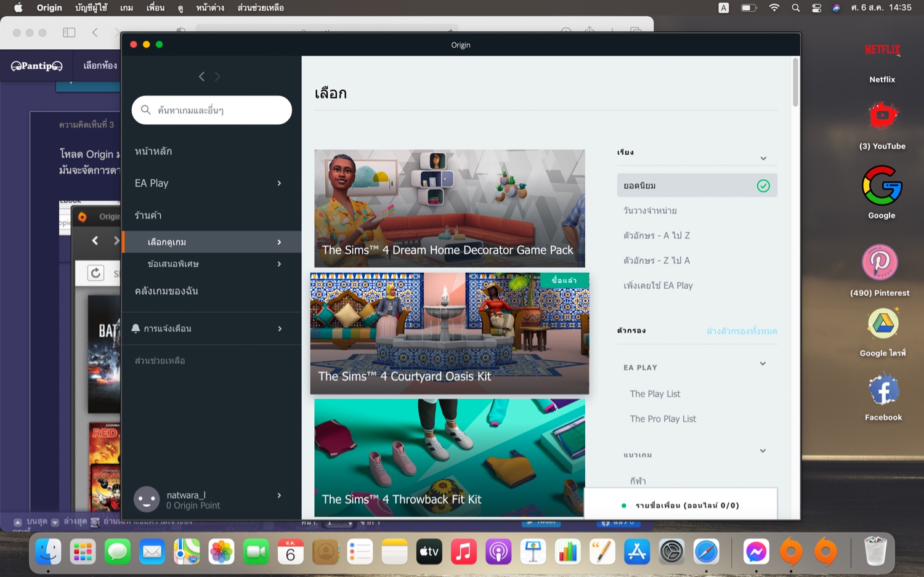This screenshot has height=577, width=924.
Task: Sort by ตัวอักษร - A ไป Z
Action: pos(657,236)
